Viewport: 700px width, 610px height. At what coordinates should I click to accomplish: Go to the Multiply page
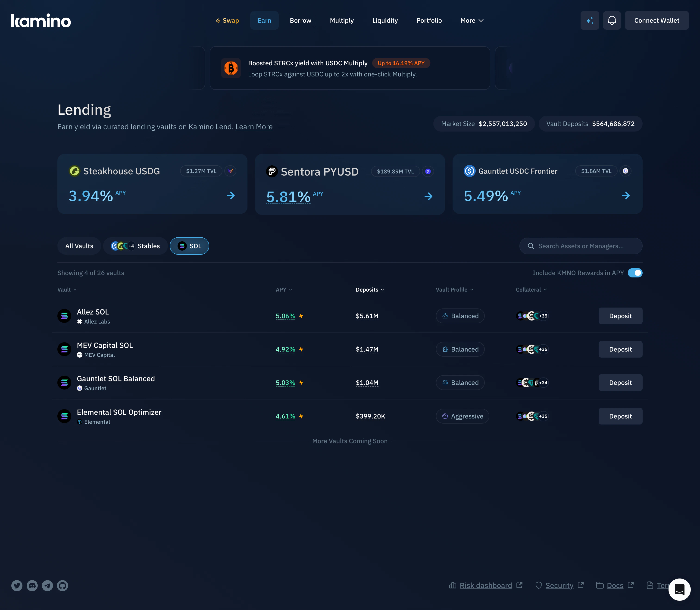(x=342, y=20)
